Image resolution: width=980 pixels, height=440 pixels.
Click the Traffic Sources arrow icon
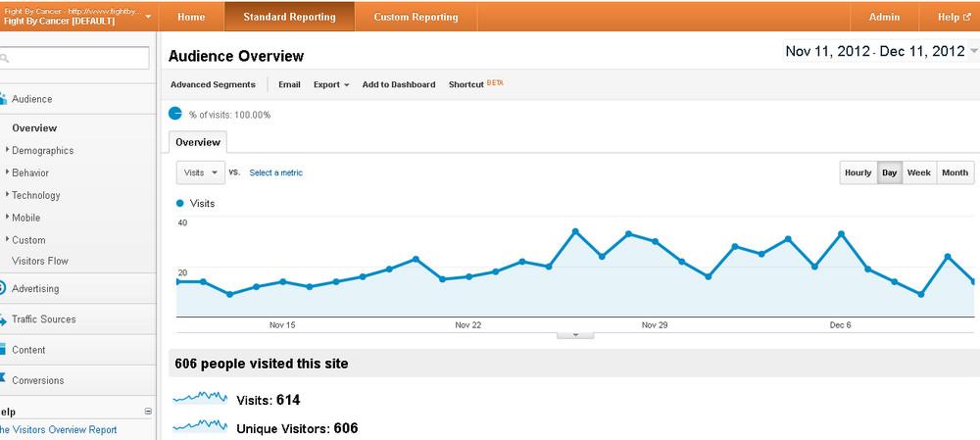3,319
